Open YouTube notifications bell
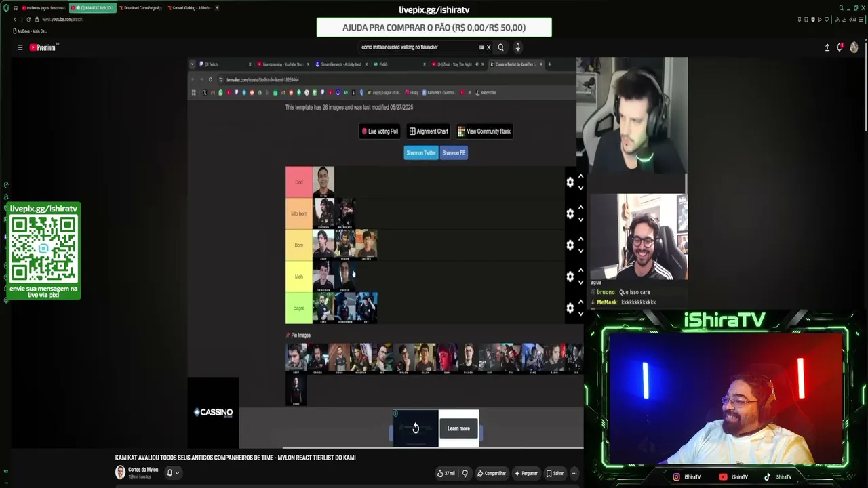This screenshot has height=488, width=868. [840, 47]
